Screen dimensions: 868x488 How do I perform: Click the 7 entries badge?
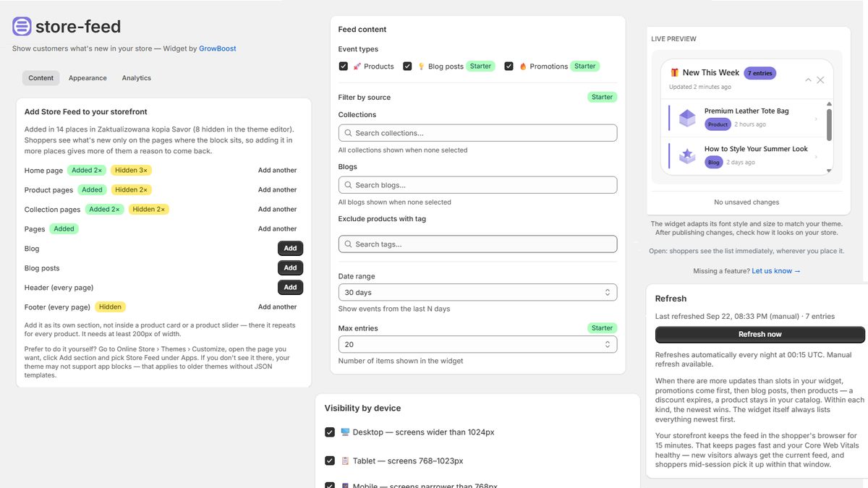[760, 73]
